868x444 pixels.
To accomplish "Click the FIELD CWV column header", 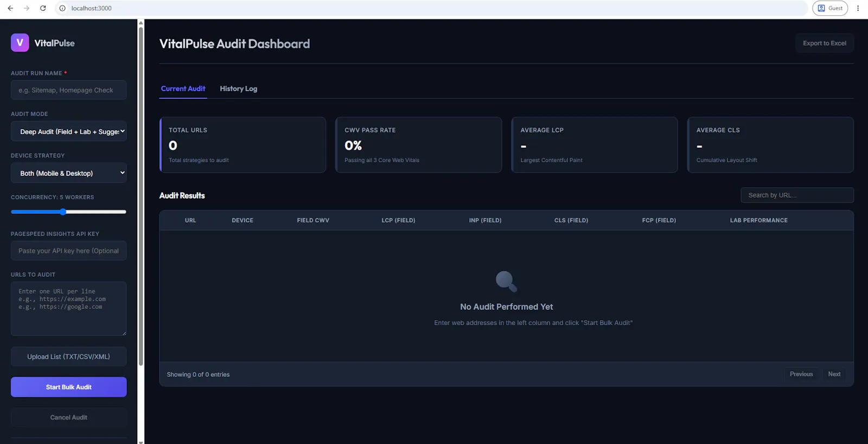I will [x=313, y=220].
